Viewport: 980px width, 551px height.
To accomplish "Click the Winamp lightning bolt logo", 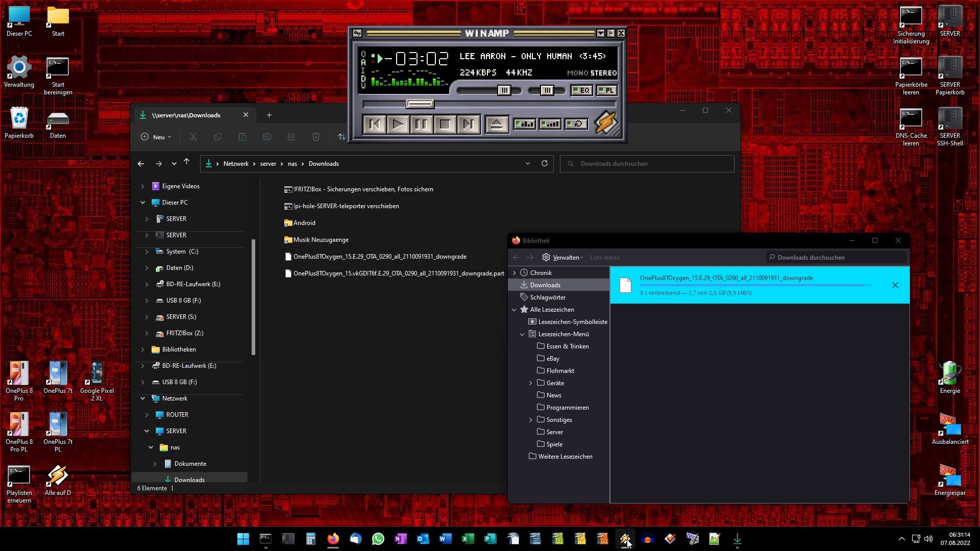I will pos(606,123).
